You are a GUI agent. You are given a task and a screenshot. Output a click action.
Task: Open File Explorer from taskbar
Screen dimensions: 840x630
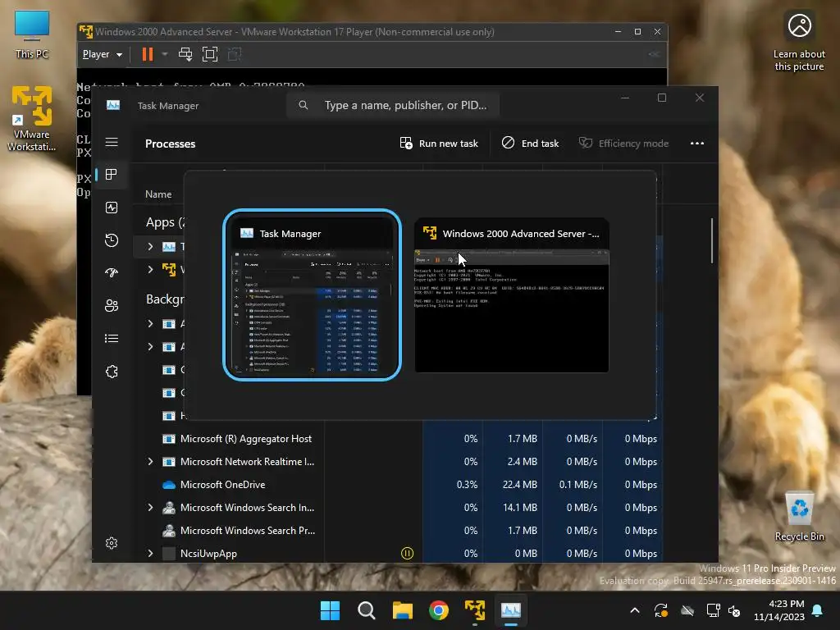402,610
